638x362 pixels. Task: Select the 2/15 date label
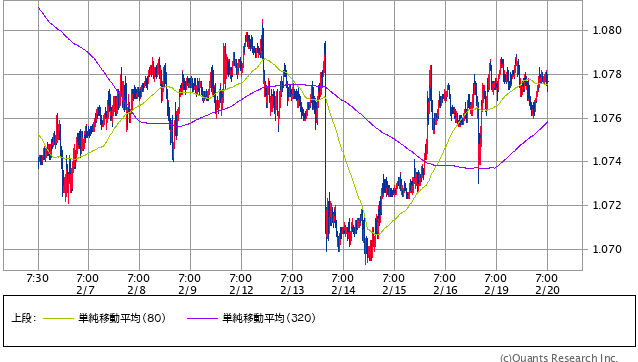point(394,290)
